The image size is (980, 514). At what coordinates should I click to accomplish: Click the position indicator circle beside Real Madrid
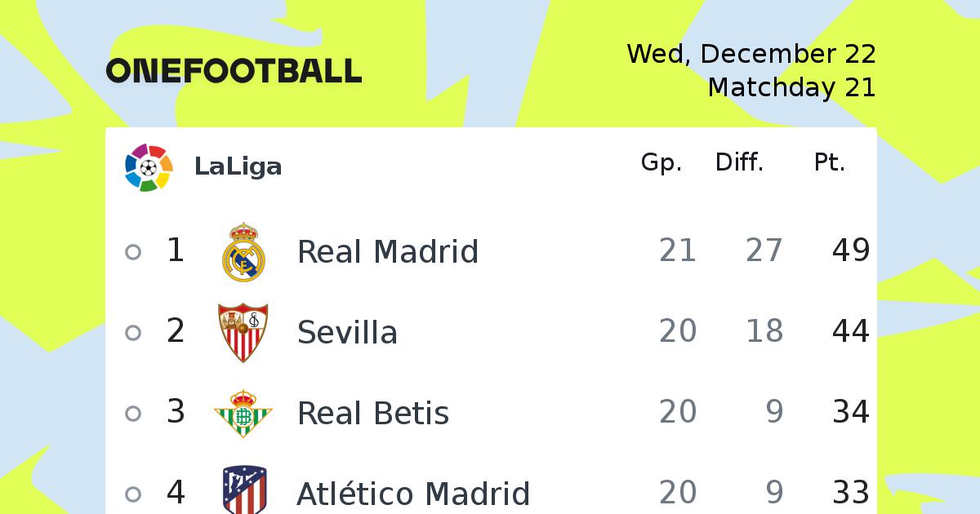click(133, 252)
